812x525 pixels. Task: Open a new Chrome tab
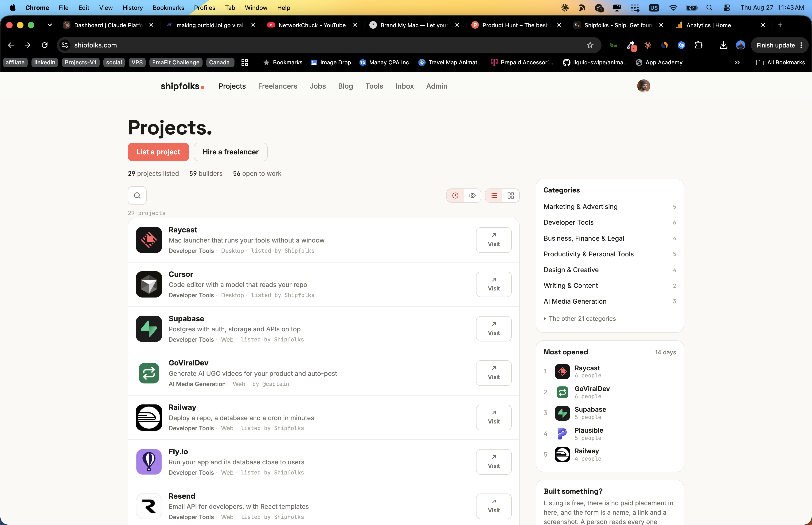[x=780, y=25]
